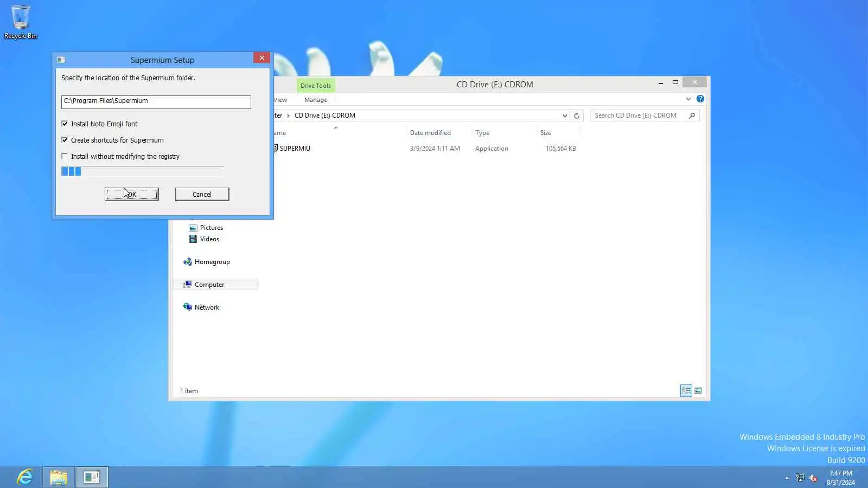Maximize the CD Drive Explorer window

(x=675, y=82)
